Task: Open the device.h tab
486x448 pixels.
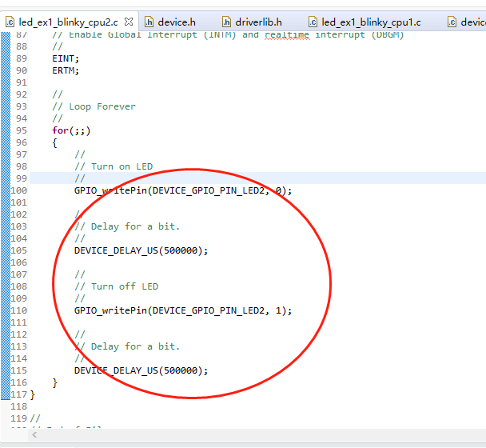Action: pos(177,22)
